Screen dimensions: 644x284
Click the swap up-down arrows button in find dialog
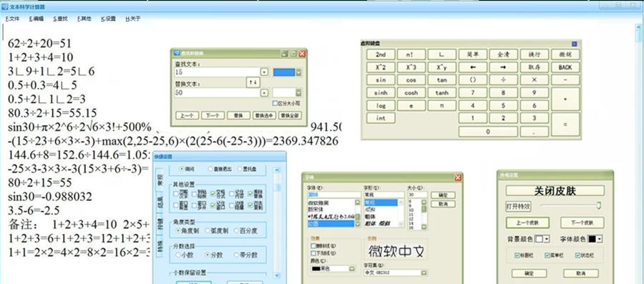[x=253, y=82]
